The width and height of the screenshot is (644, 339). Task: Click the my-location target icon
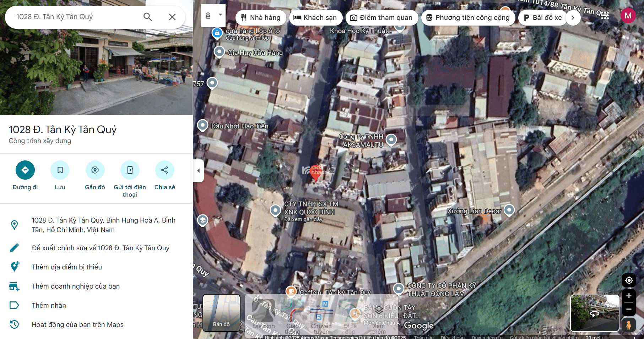point(629,280)
